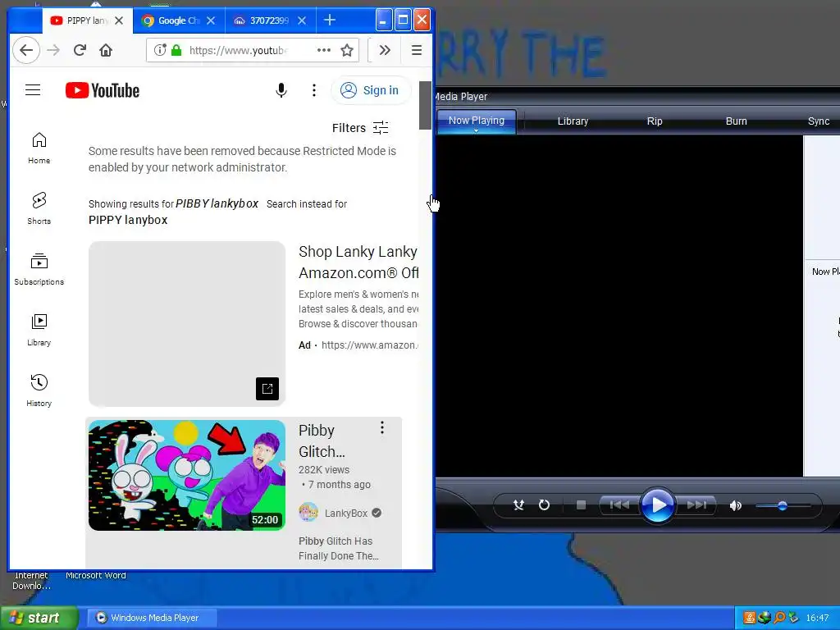Go to YouTube Home in sidebar
This screenshot has height=630, width=840.
(x=39, y=148)
